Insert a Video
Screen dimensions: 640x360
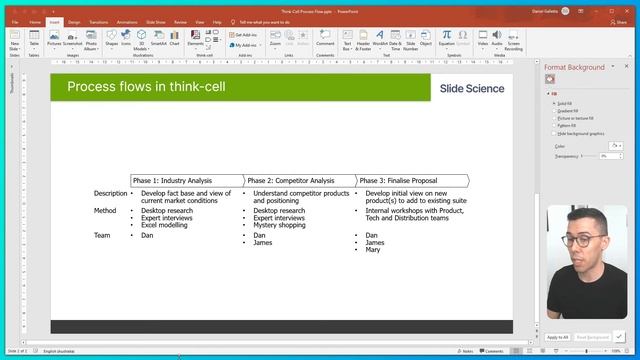(483, 40)
